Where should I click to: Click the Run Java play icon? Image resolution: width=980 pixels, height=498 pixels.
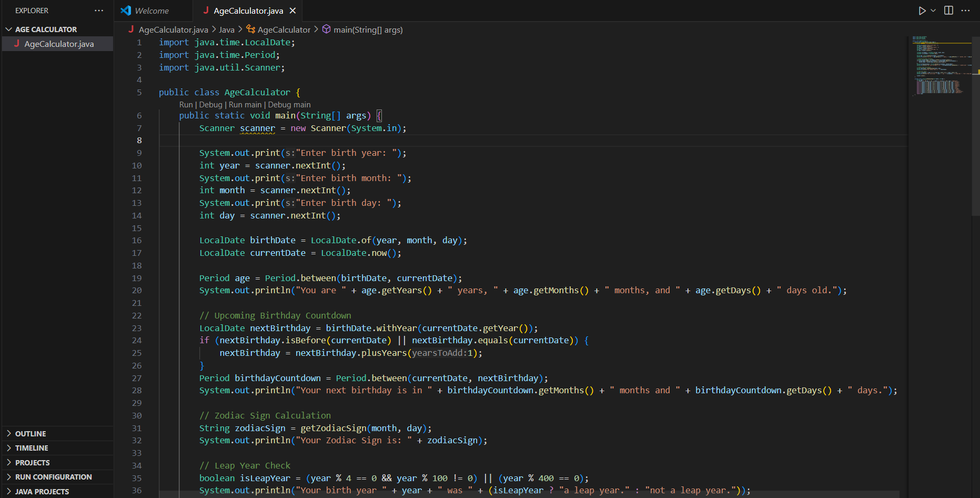(x=922, y=11)
